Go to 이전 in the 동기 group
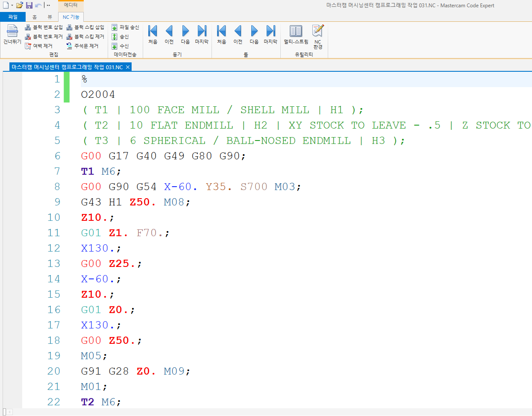Viewport: 532px width, 416px height. tap(169, 35)
